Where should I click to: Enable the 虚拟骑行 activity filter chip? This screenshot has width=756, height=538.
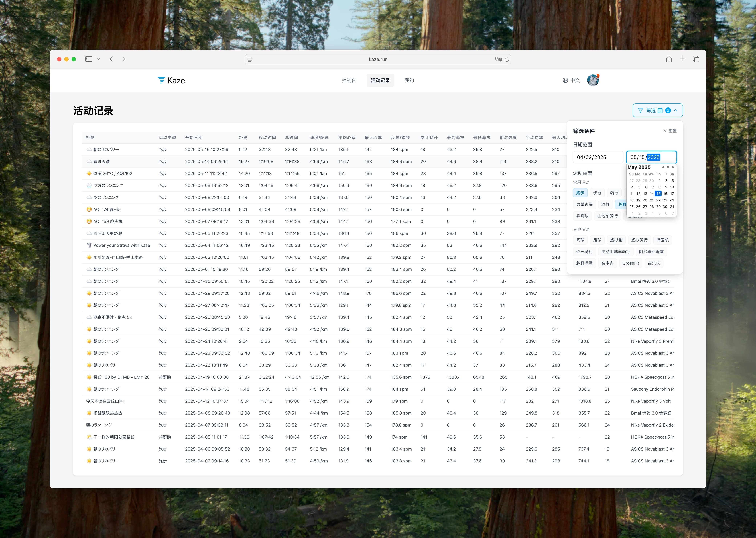639,240
